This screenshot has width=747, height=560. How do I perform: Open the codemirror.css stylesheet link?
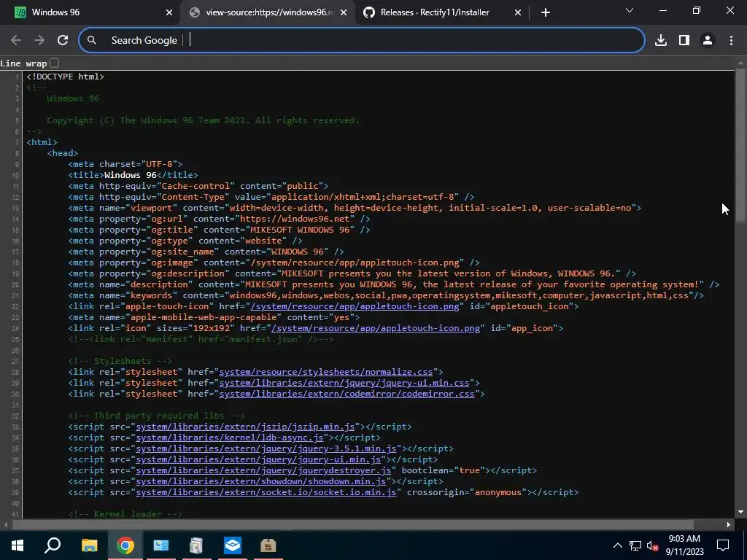[347, 394]
